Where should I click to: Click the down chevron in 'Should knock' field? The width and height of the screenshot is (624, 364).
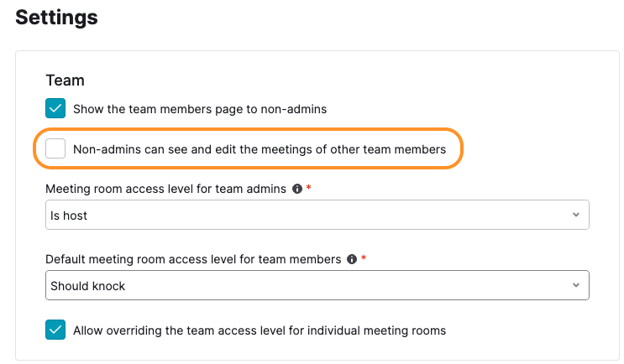click(576, 285)
